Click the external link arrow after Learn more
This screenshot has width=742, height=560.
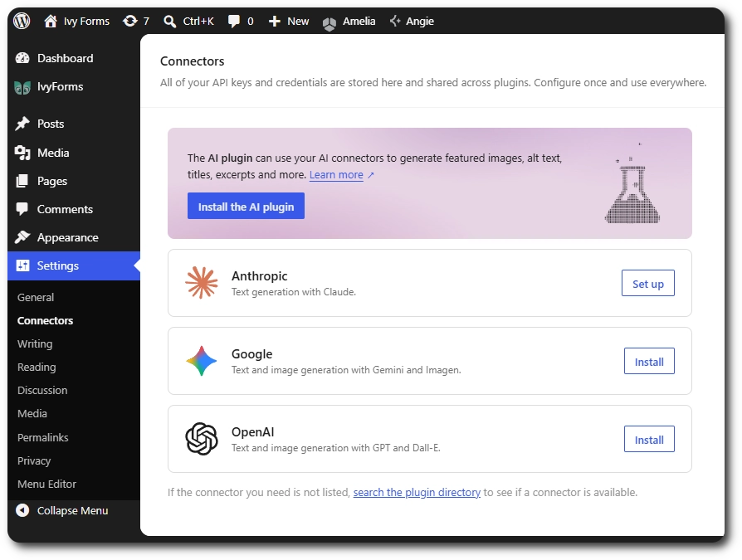[x=371, y=175]
